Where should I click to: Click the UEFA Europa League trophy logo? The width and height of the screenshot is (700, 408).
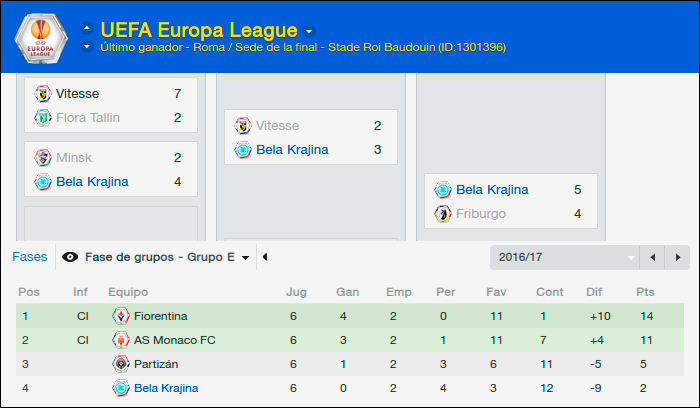tap(41, 39)
